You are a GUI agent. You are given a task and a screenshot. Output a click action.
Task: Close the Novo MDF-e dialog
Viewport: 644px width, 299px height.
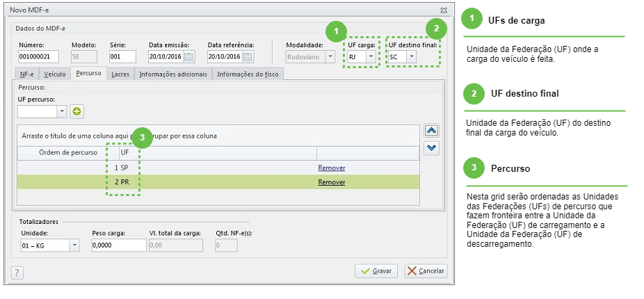click(x=443, y=10)
